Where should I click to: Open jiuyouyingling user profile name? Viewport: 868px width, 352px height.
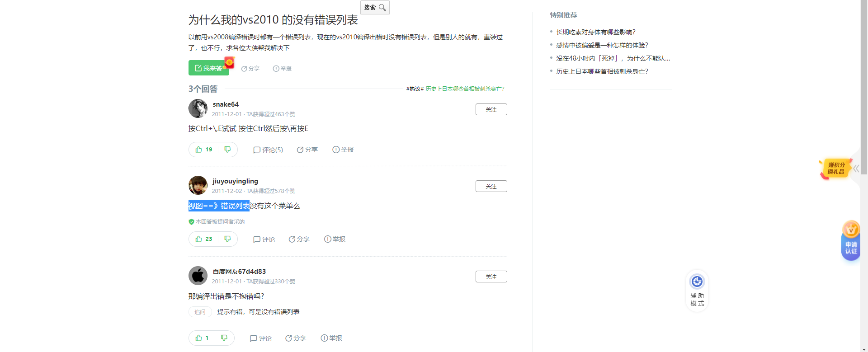[235, 181]
